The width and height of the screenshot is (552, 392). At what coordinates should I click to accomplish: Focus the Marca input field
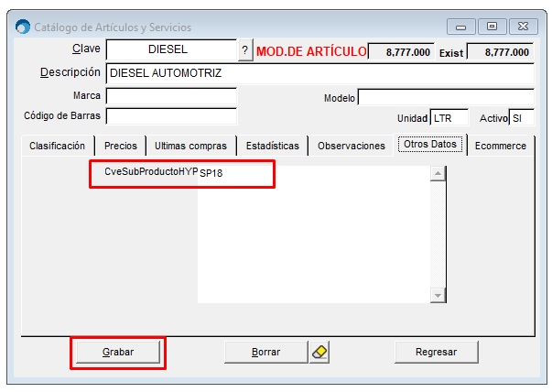171,95
